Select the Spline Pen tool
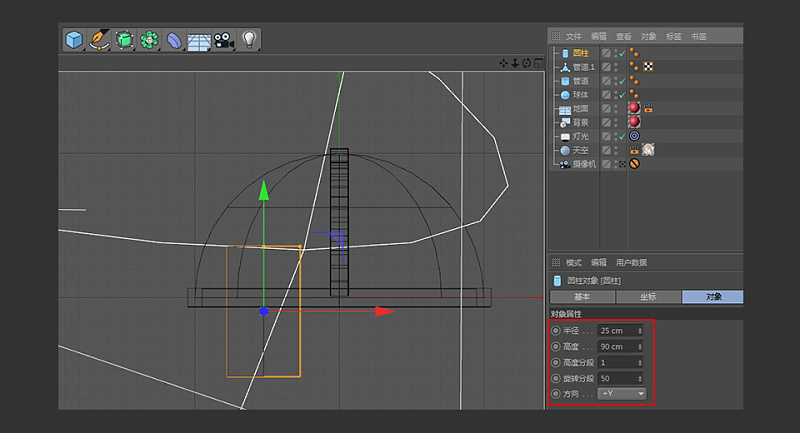This screenshot has height=433, width=800. click(x=99, y=40)
